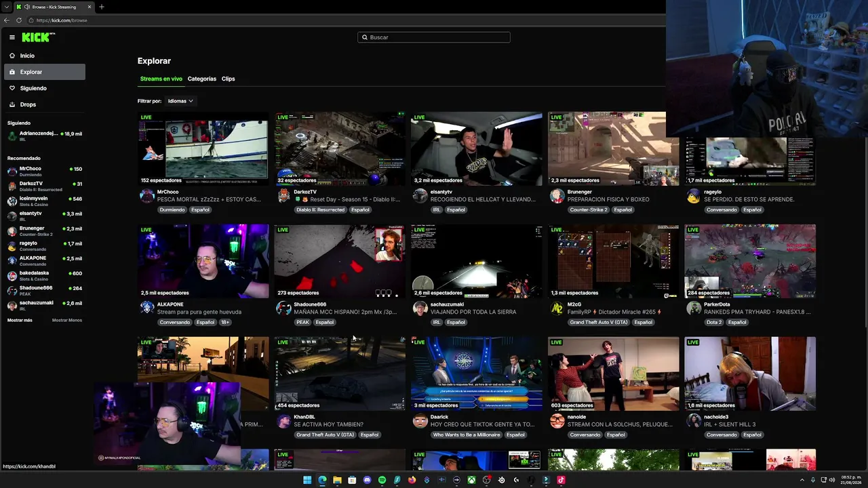Click Mostrar más under recommended channels

pos(20,320)
